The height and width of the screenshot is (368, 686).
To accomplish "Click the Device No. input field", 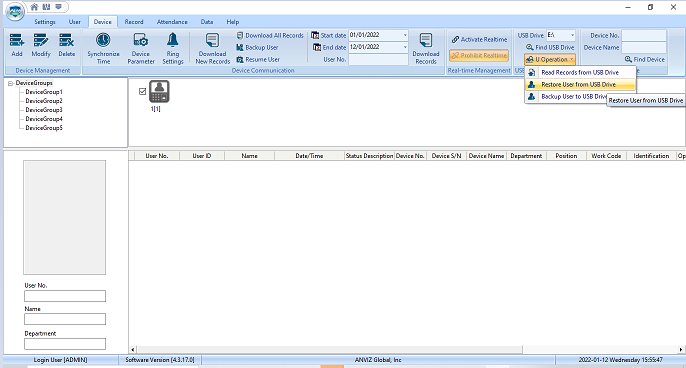I will [x=644, y=35].
